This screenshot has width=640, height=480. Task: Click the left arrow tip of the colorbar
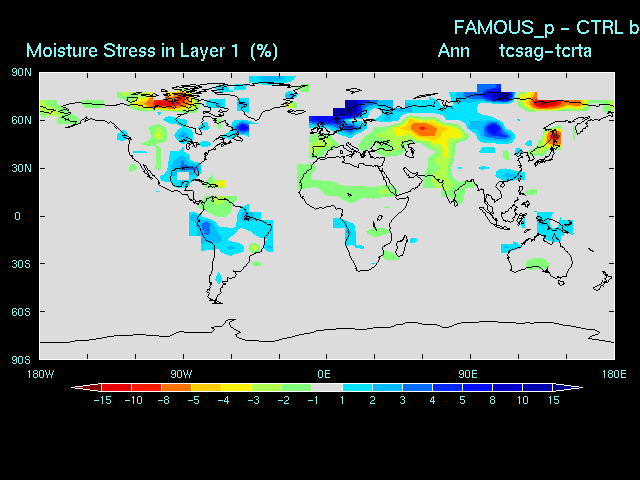(86, 387)
